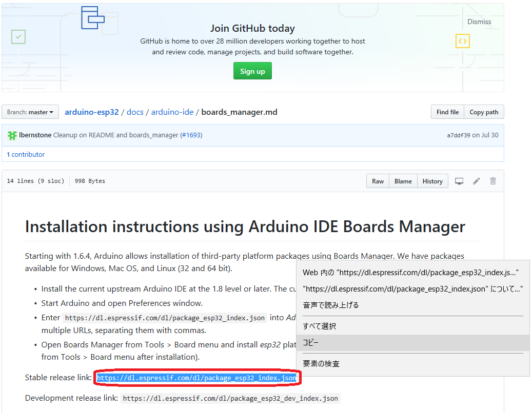Click Installation instructions page heading
Viewport: 532px width, 413px height.
tap(245, 226)
